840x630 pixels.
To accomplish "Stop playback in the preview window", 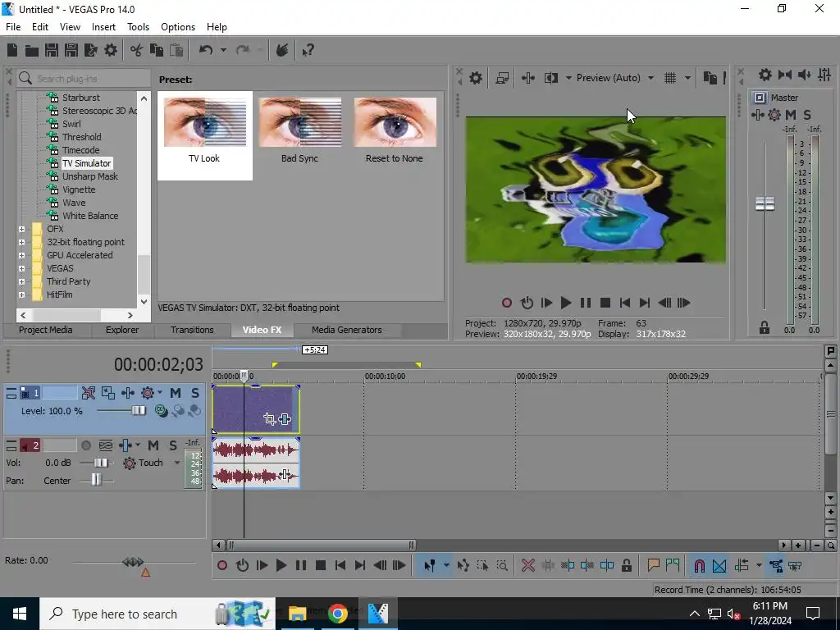I will 605,303.
